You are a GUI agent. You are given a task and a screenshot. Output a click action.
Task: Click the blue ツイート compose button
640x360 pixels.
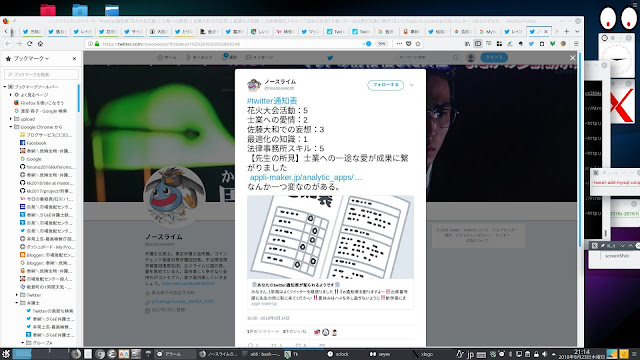(494, 58)
